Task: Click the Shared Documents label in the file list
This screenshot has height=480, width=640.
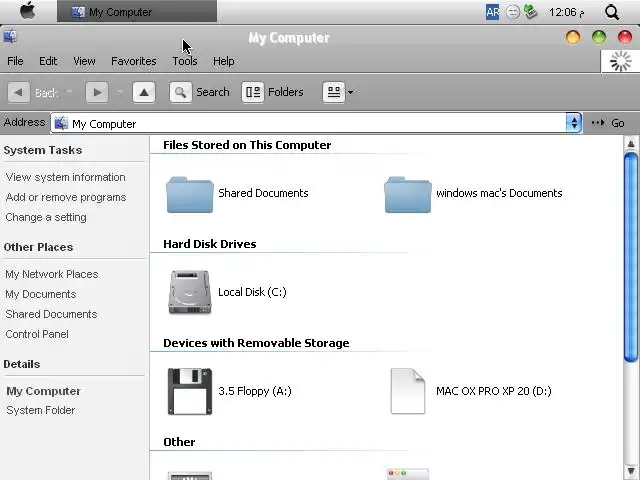Action: (263, 193)
